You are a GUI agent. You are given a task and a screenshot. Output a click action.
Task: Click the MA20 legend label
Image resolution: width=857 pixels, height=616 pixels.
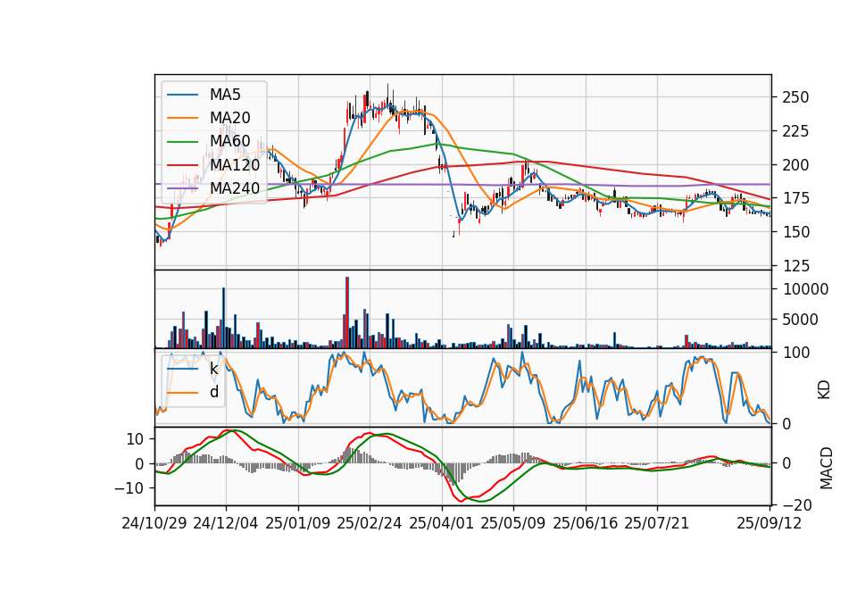229,118
